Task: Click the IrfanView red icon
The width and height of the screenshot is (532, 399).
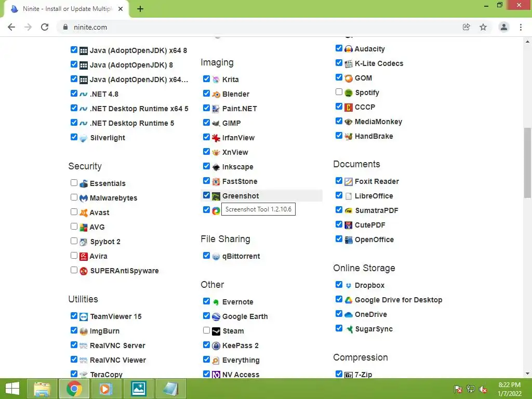Action: 216,138
